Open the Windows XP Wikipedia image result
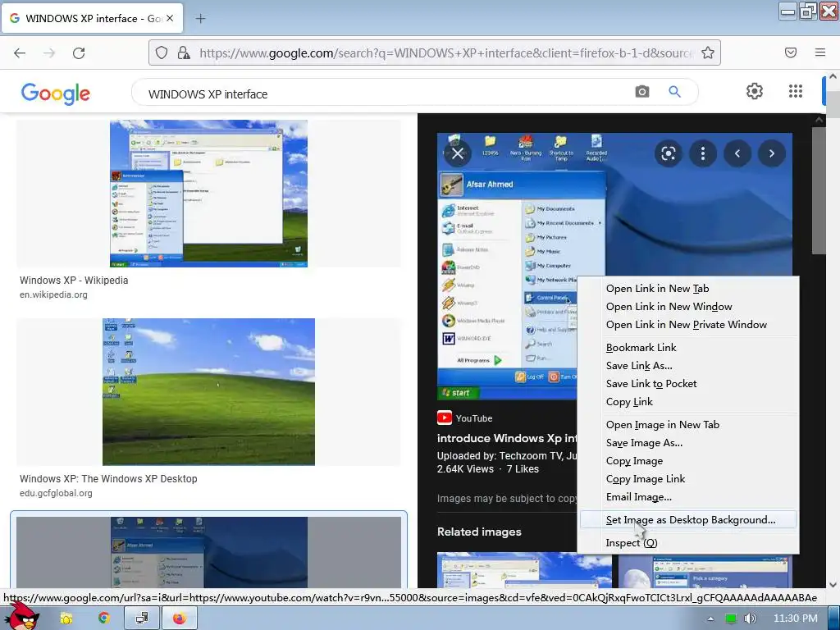Viewport: 840px width, 630px height. tap(208, 194)
